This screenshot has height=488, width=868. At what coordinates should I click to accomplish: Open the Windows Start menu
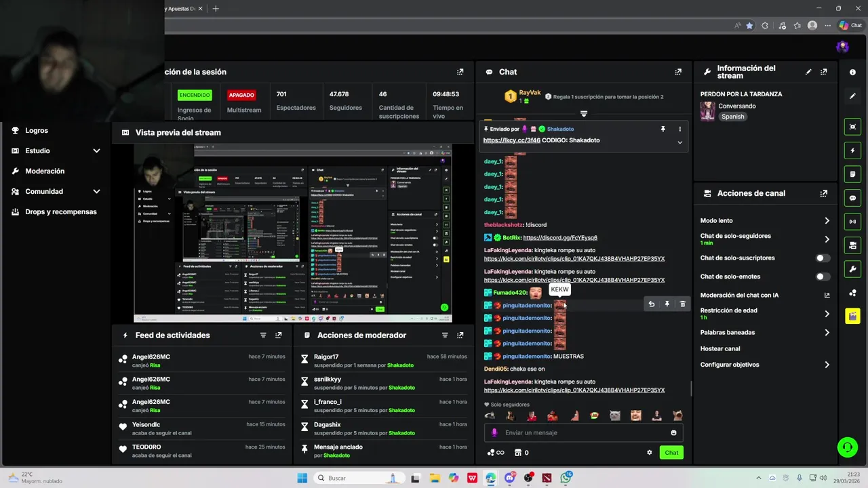coord(302,478)
